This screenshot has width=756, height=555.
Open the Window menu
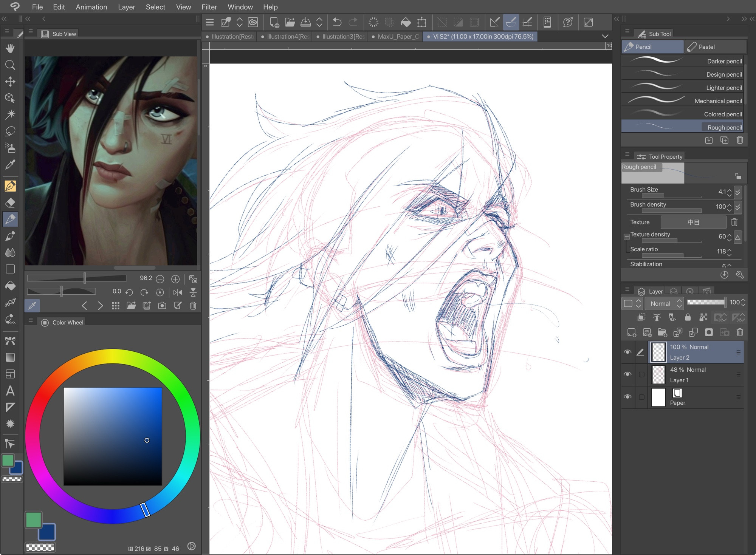(x=240, y=7)
